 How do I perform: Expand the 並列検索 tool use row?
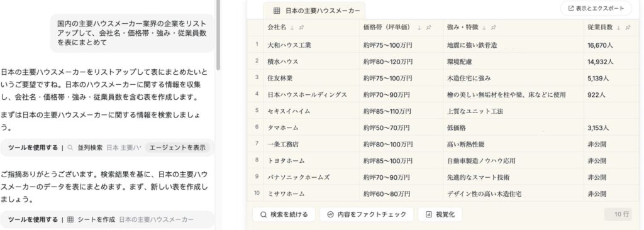107,148
